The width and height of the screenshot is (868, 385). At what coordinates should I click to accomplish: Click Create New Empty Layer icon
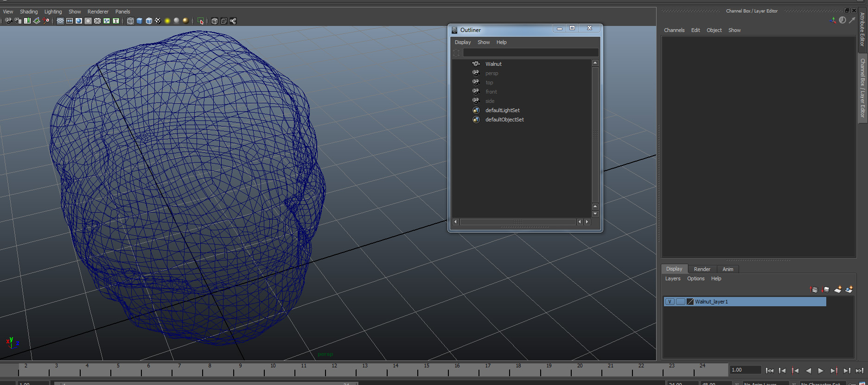(837, 290)
